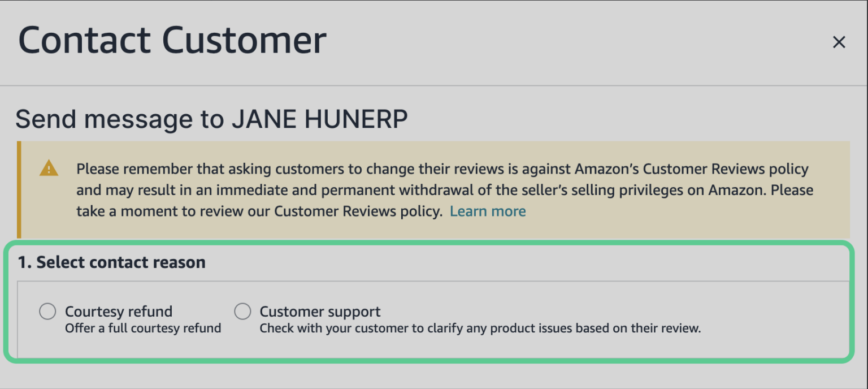Viewport: 868px width, 389px height.
Task: Click the Offer a full courtesy refund description
Action: tap(142, 328)
